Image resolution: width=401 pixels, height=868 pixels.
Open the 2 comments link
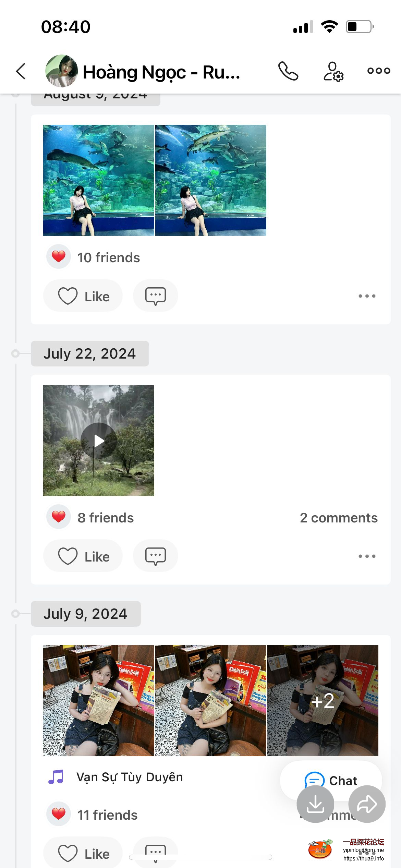pyautogui.click(x=339, y=518)
